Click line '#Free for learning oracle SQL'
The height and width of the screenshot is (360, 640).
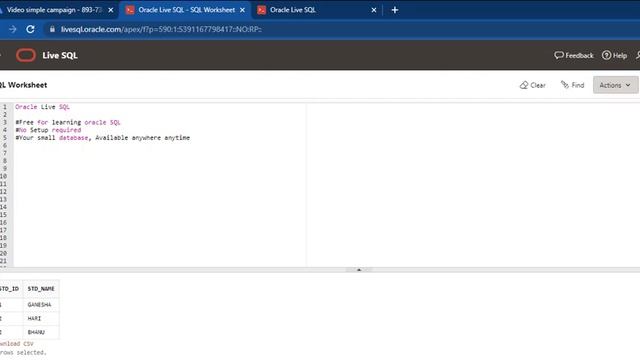coord(68,122)
